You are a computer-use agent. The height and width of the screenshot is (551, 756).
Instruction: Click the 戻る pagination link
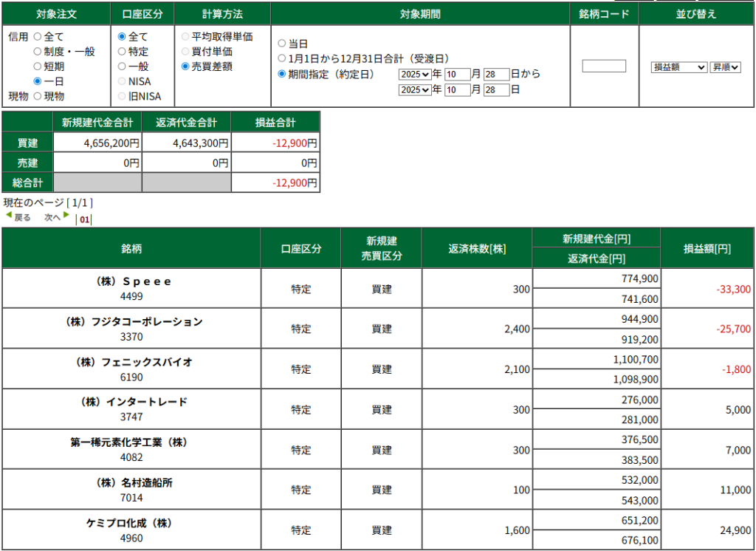tap(23, 218)
